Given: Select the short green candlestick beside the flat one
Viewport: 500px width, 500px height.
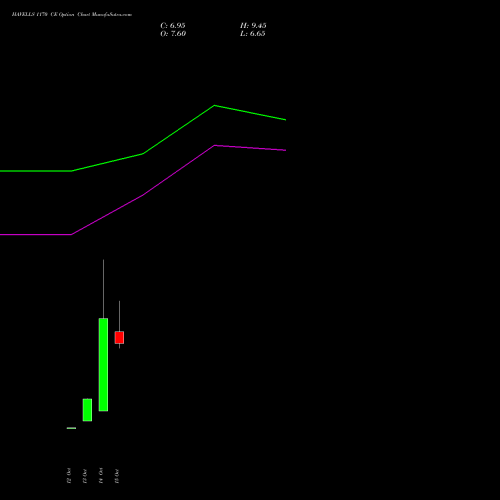Looking at the screenshot, I should coord(87,410).
